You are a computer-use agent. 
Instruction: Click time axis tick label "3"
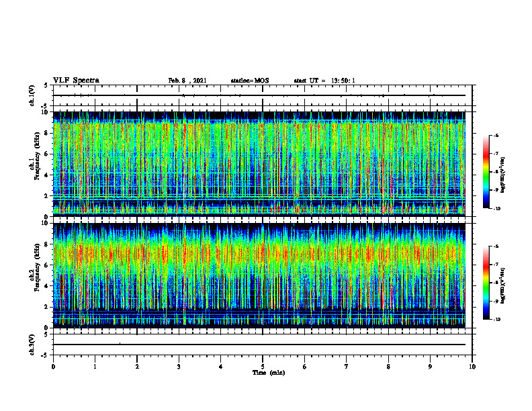(x=179, y=366)
